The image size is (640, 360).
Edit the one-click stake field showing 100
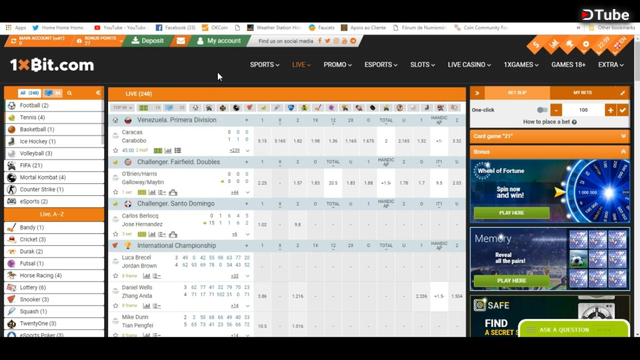click(x=583, y=110)
